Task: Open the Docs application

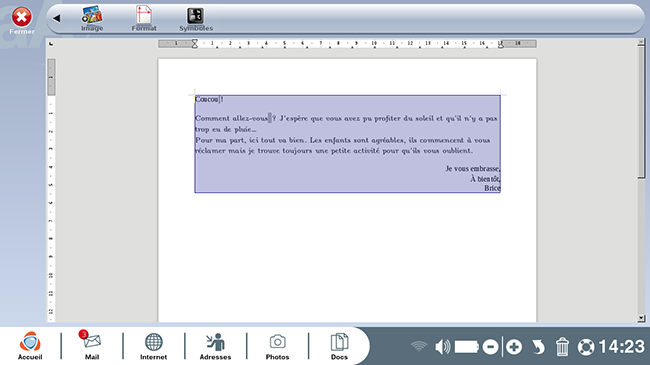Action: pos(339,346)
